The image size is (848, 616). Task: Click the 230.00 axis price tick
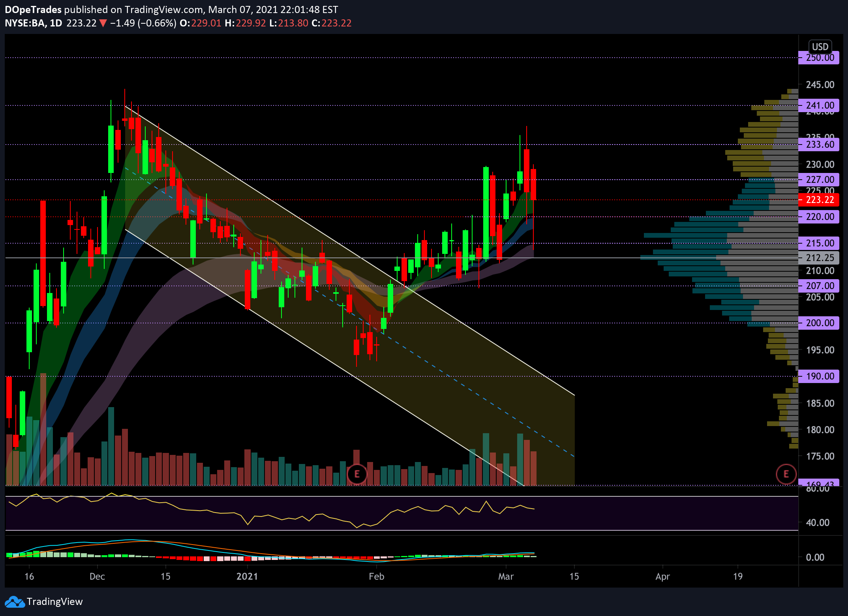[820, 164]
